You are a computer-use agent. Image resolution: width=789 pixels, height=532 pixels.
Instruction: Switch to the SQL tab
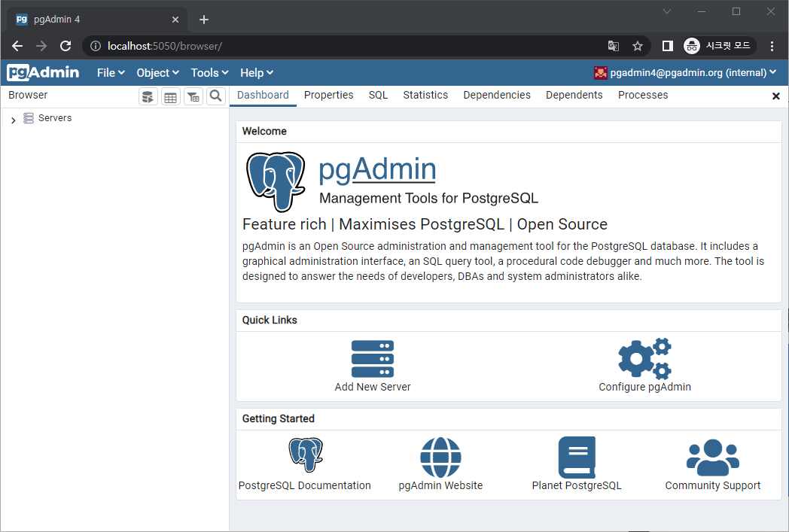pyautogui.click(x=378, y=95)
